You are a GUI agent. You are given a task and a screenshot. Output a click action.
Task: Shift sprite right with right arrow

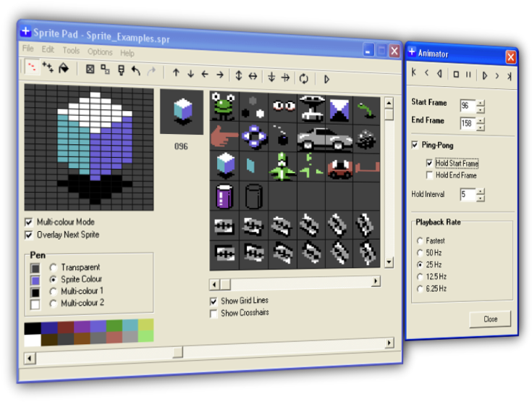220,75
